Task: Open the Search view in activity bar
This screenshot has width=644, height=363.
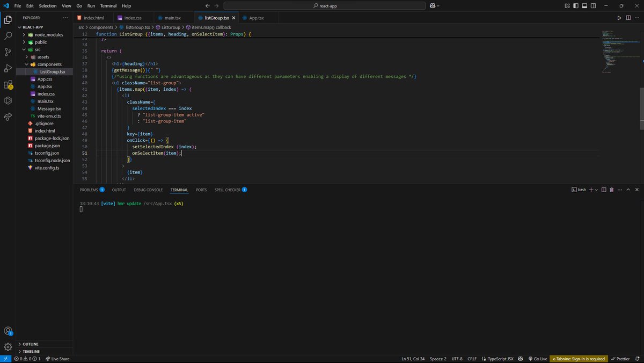Action: pos(8,36)
